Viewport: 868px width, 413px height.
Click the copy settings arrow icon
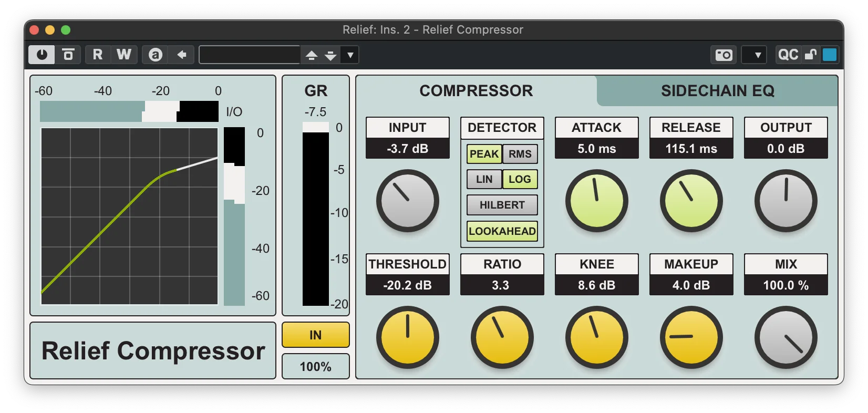click(x=182, y=55)
